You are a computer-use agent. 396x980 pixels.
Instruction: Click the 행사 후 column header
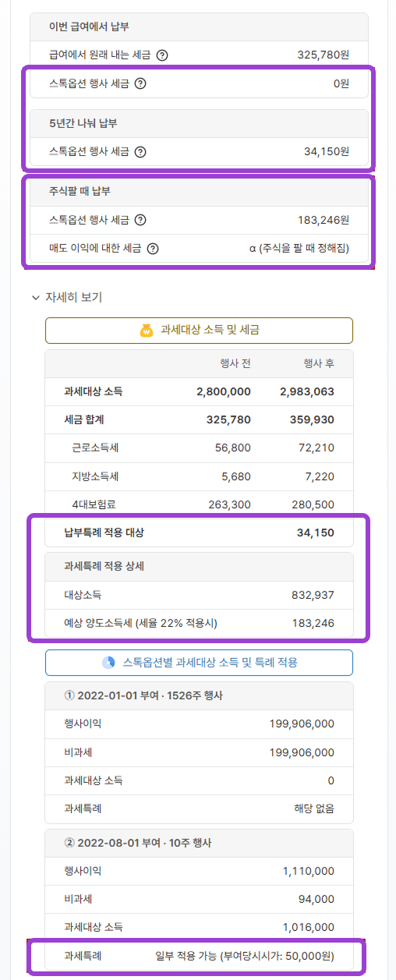[x=318, y=364]
